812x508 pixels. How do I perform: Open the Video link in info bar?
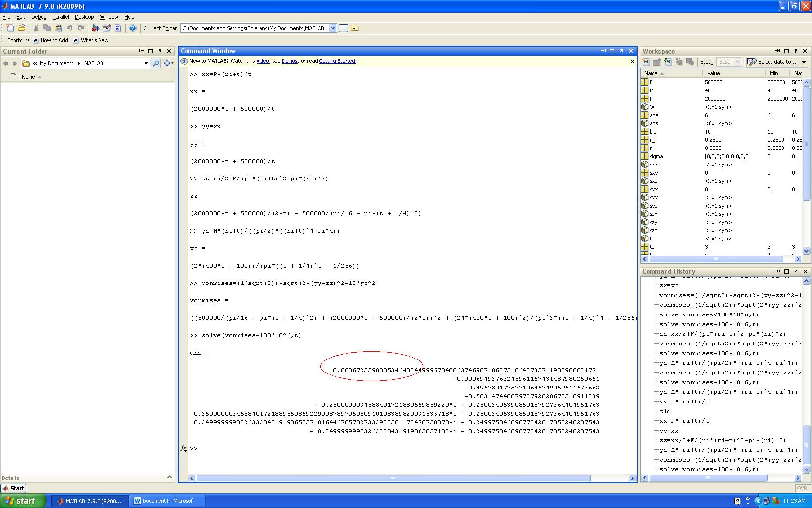click(x=262, y=61)
